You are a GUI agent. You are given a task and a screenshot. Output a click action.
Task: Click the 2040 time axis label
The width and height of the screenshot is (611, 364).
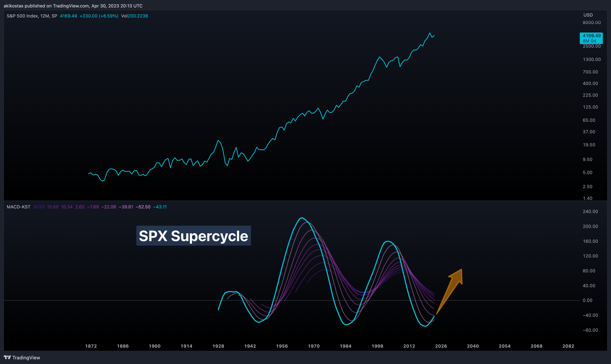click(473, 346)
